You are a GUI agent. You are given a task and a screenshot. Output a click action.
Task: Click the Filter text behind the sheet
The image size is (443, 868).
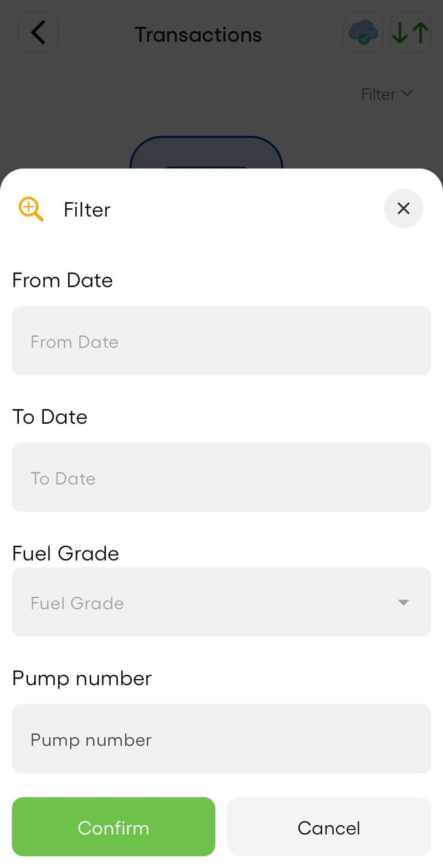(378, 94)
